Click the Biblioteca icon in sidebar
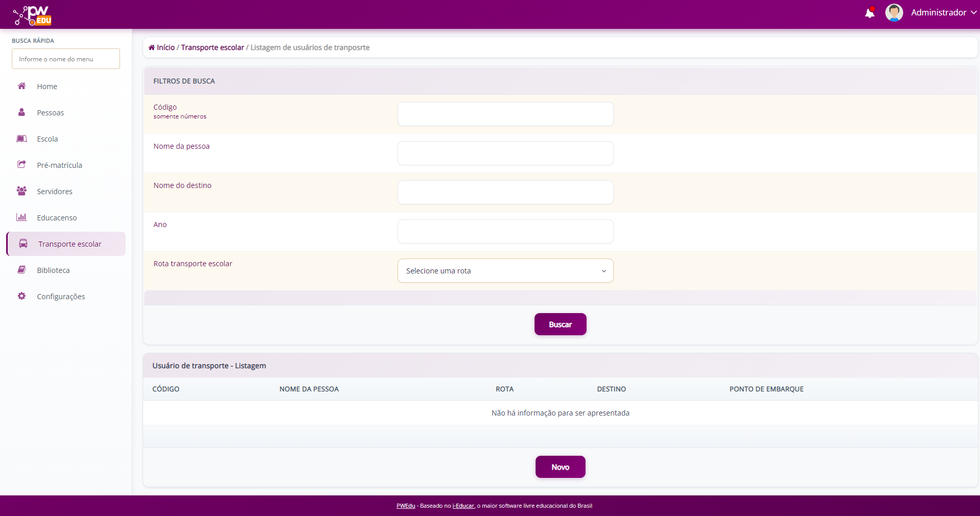 pyautogui.click(x=22, y=270)
